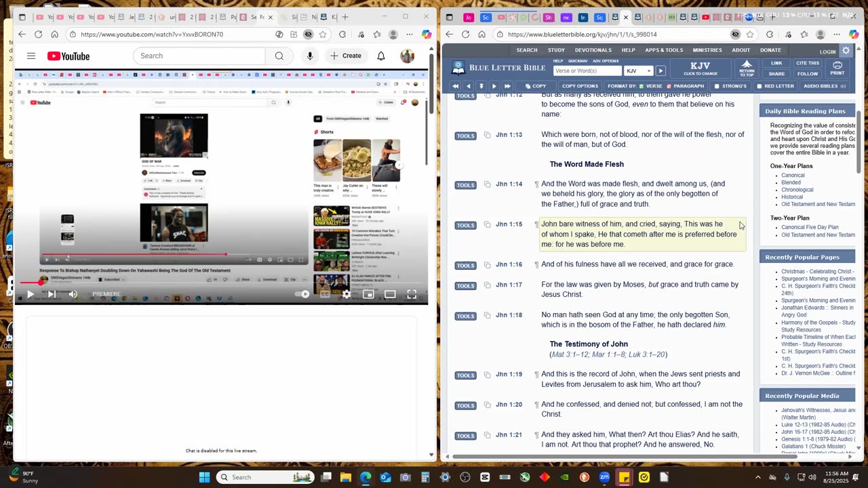Image resolution: width=868 pixels, height=488 pixels.
Task: Play the YouTube video
Action: (x=30, y=294)
